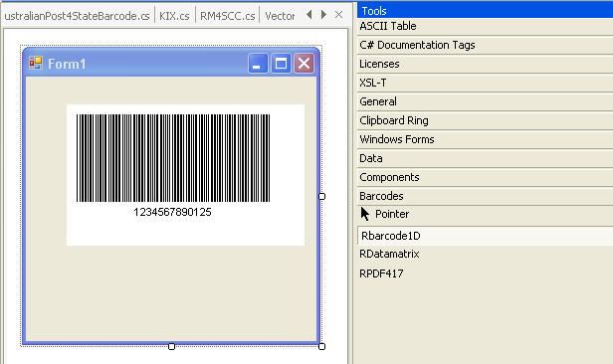The height and width of the screenshot is (364, 613).
Task: Select the Rbarcode1D toolbox control
Action: [485, 236]
